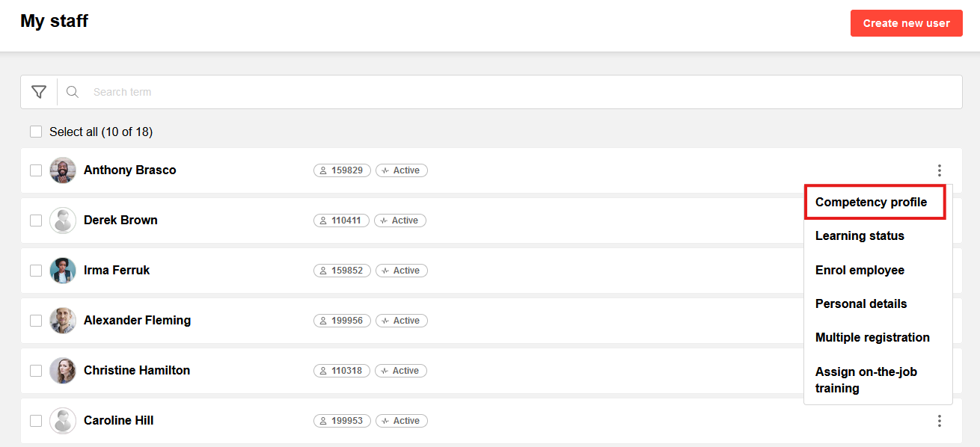Check the Select all checkbox

pyautogui.click(x=36, y=132)
